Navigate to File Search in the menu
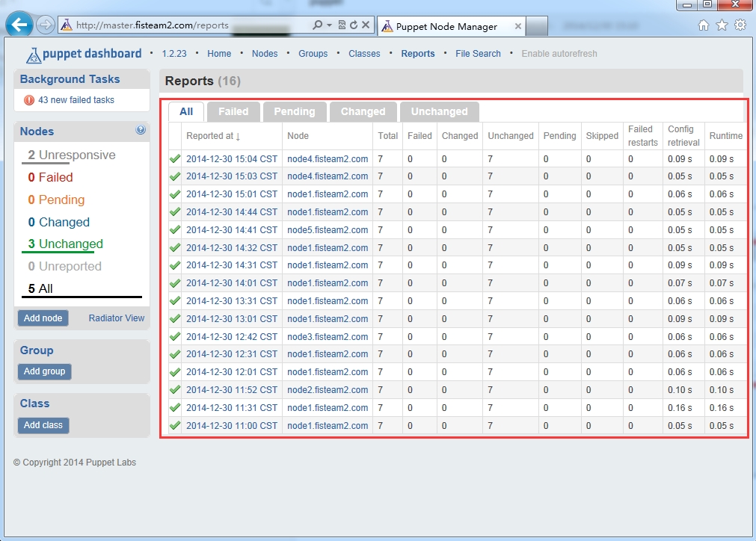The image size is (756, 541). (478, 53)
